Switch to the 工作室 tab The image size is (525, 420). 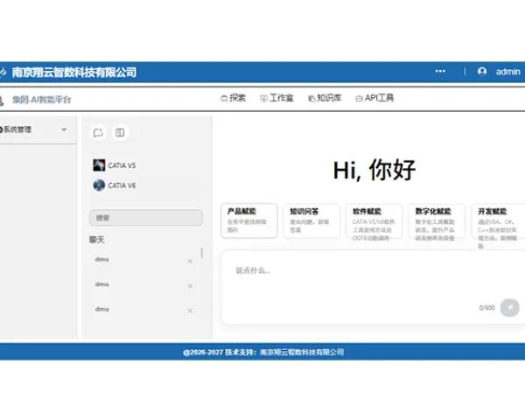[276, 98]
